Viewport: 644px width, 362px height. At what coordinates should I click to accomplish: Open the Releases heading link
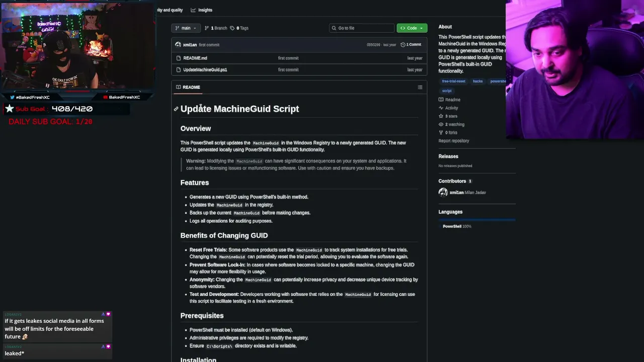coord(448,156)
